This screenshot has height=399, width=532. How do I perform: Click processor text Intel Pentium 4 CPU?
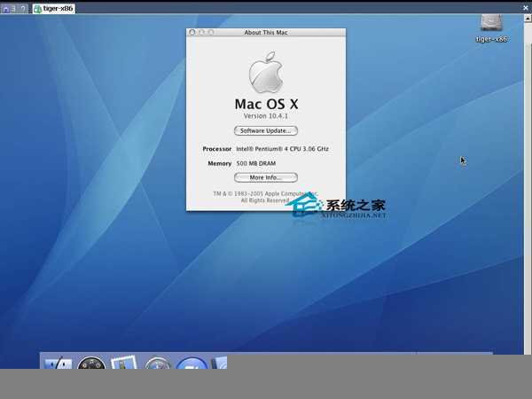pos(282,149)
